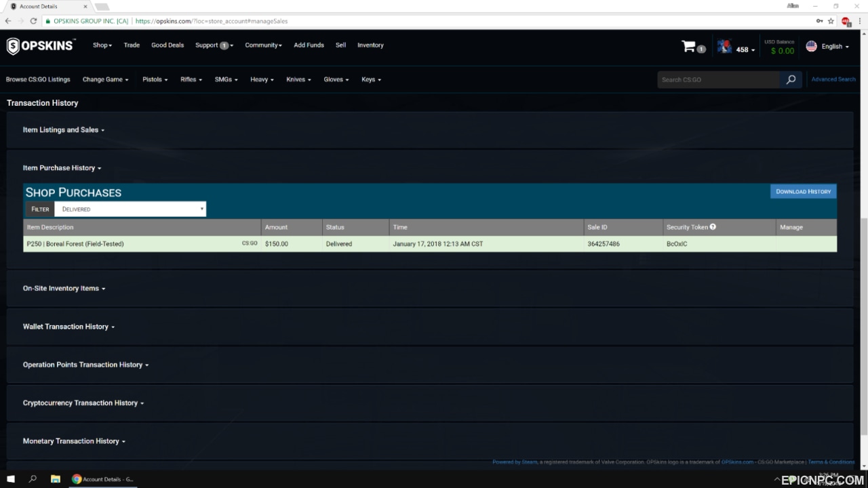Open the Knives category menu

click(298, 79)
